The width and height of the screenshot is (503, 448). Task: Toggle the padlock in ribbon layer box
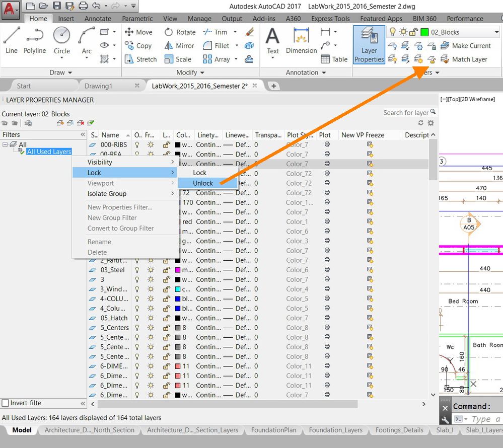click(x=413, y=32)
